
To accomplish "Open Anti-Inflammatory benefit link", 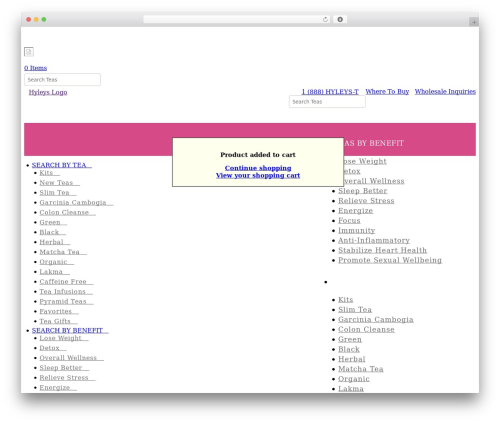I will click(x=374, y=240).
